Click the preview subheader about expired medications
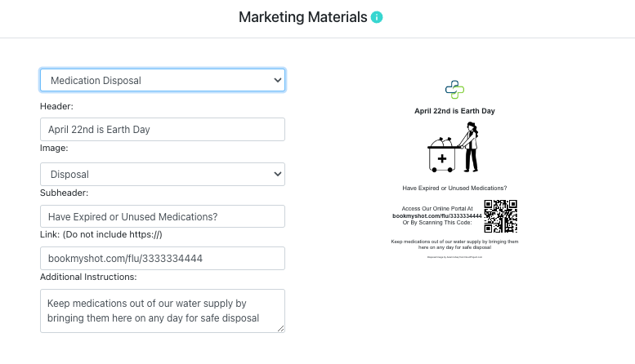 tap(454, 188)
